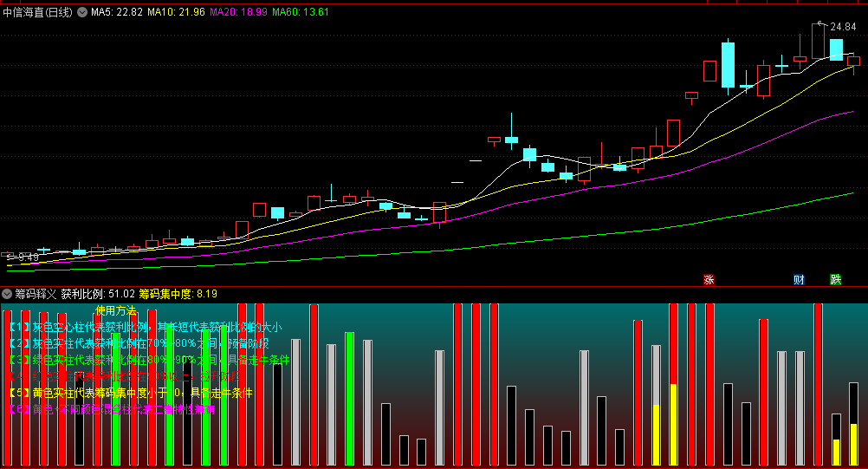Image resolution: width=868 pixels, height=469 pixels.
Task: Click note 【6】 about 黄色+不同颜色混合柱
Action: pos(112,410)
